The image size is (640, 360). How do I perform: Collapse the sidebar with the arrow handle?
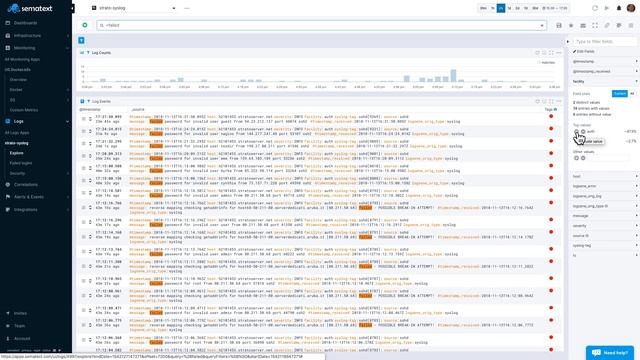pyautogui.click(x=73, y=8)
